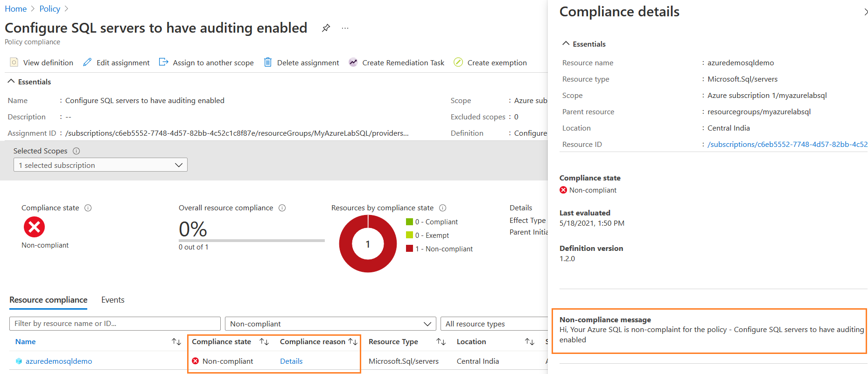The height and width of the screenshot is (374, 868).
Task: Show info for Overall resource compliance
Action: click(x=282, y=208)
